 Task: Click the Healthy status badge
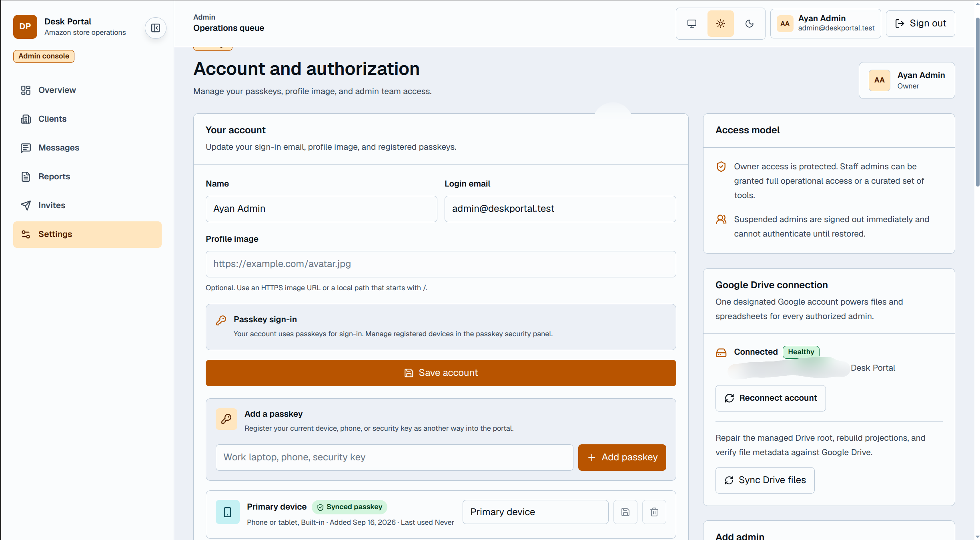[801, 351]
